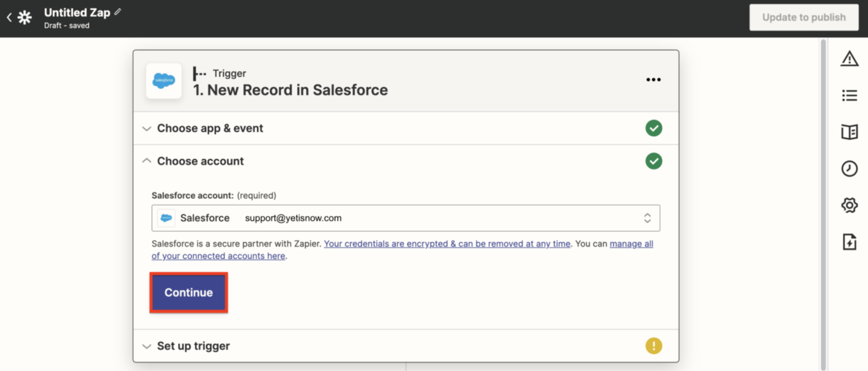
Task: Open the warning triangle panel in sidebar
Action: click(849, 59)
